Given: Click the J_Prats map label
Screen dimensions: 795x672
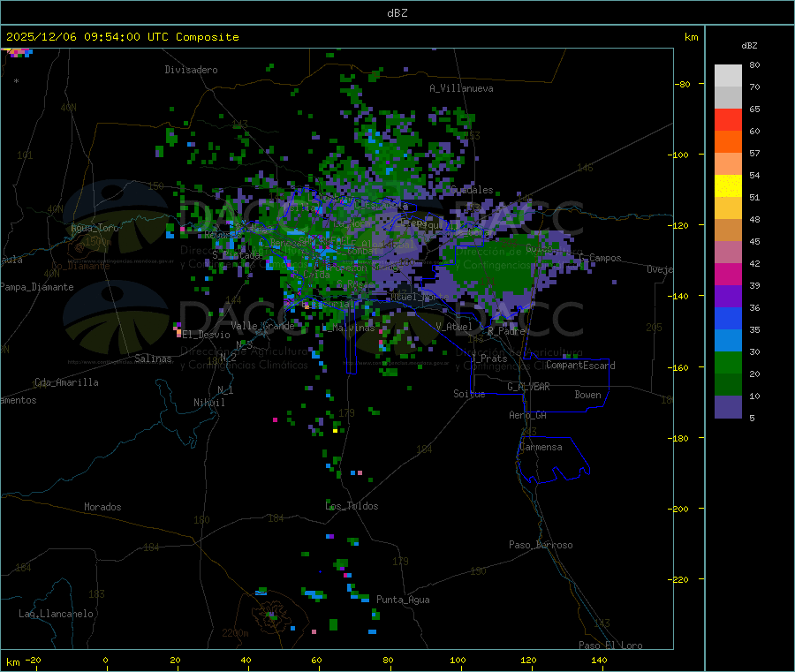Looking at the screenshot, I should point(488,359).
